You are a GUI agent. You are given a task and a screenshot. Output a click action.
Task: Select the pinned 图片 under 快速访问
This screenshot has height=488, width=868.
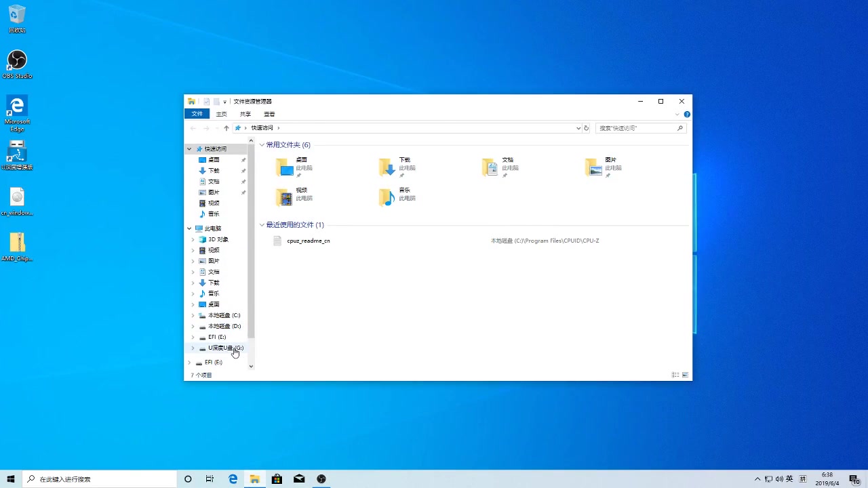tap(214, 192)
